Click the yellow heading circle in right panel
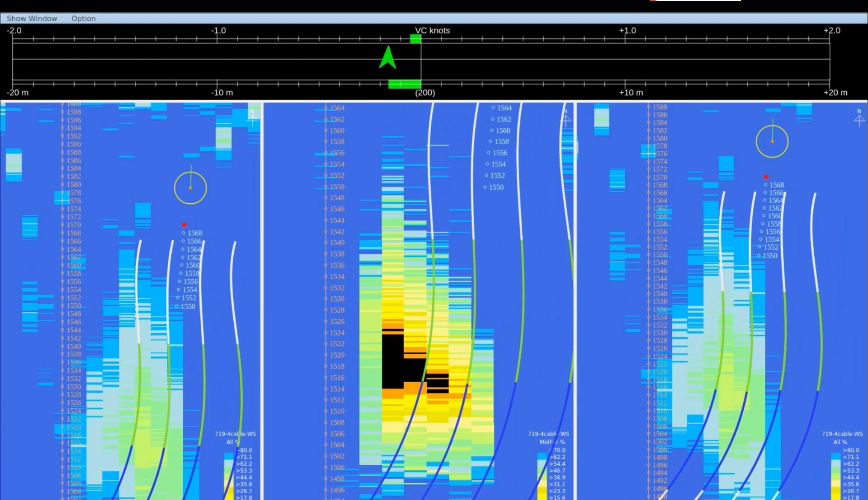The width and height of the screenshot is (868, 500). [772, 141]
